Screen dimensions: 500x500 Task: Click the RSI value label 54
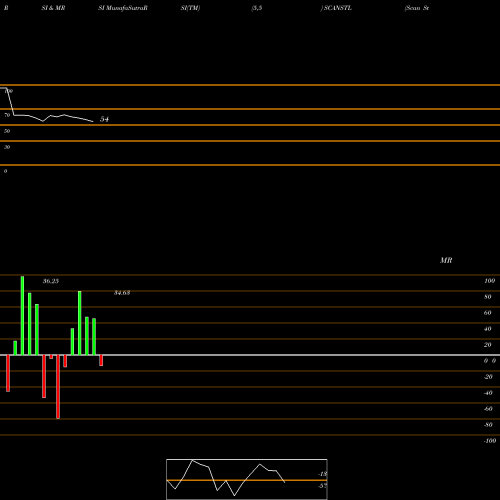click(104, 119)
